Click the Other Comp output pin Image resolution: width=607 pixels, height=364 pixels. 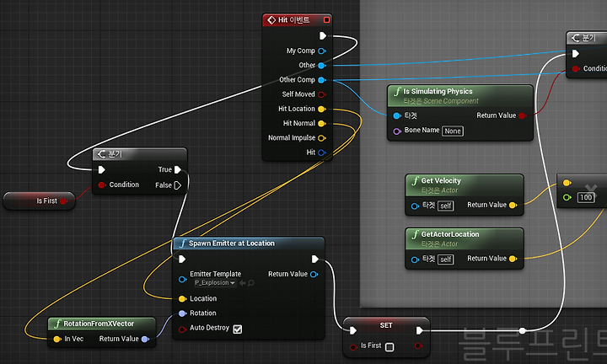(322, 80)
